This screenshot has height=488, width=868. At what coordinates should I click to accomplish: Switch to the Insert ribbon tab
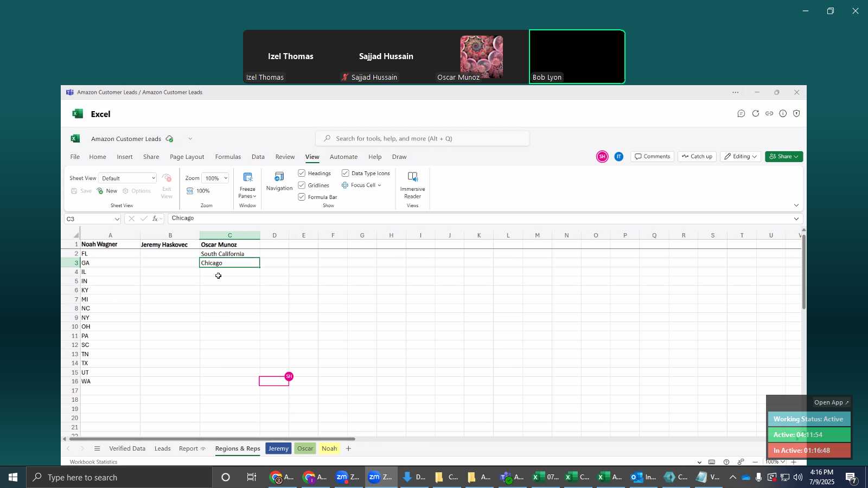125,157
